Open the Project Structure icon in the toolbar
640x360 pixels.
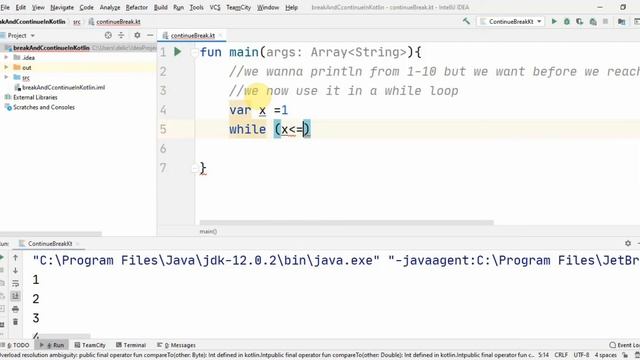pyautogui.click(x=621, y=21)
